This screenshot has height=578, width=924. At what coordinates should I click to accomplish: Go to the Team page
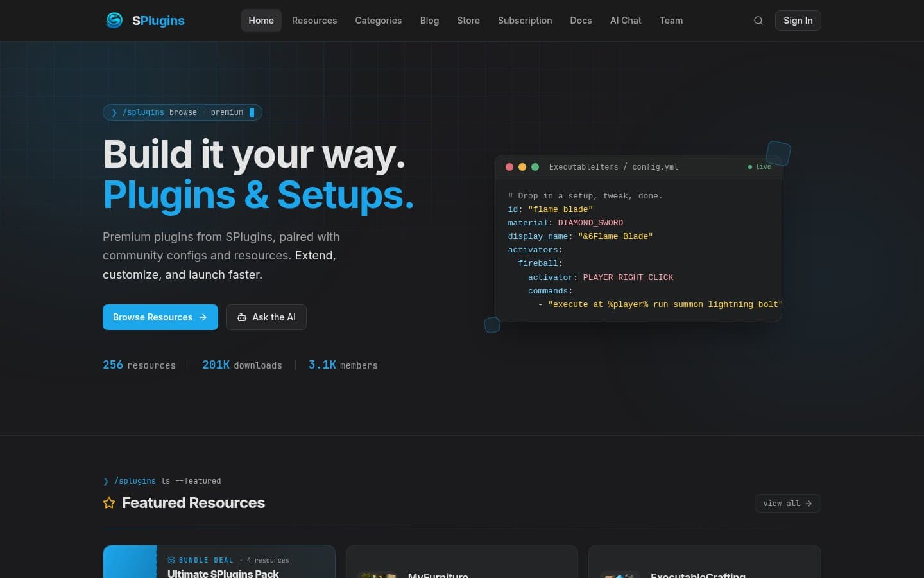point(671,21)
